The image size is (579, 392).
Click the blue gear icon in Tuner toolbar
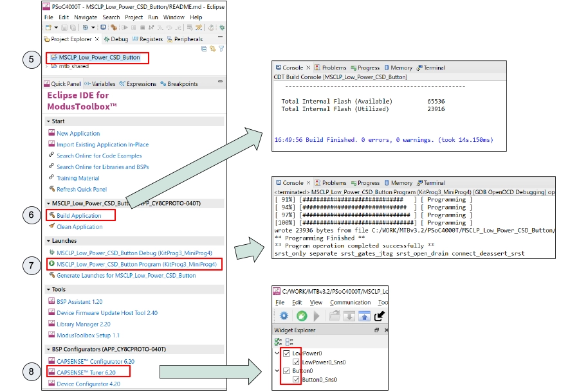284,316
